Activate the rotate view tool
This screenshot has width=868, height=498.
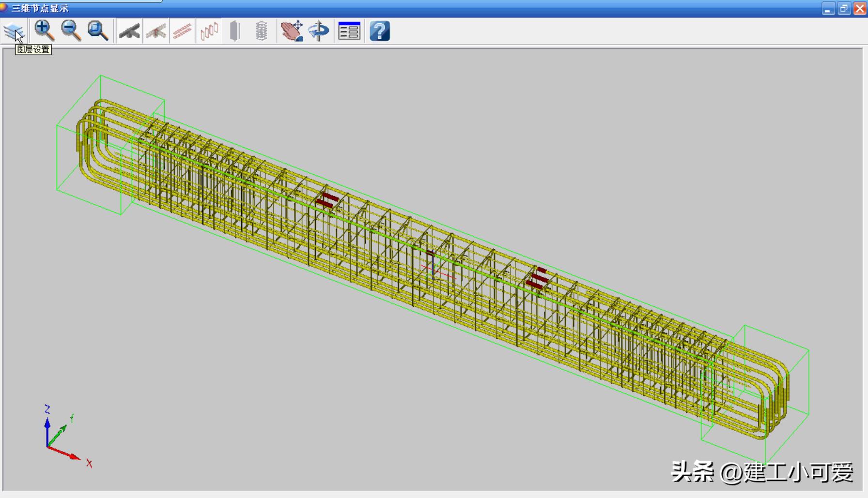pyautogui.click(x=319, y=31)
